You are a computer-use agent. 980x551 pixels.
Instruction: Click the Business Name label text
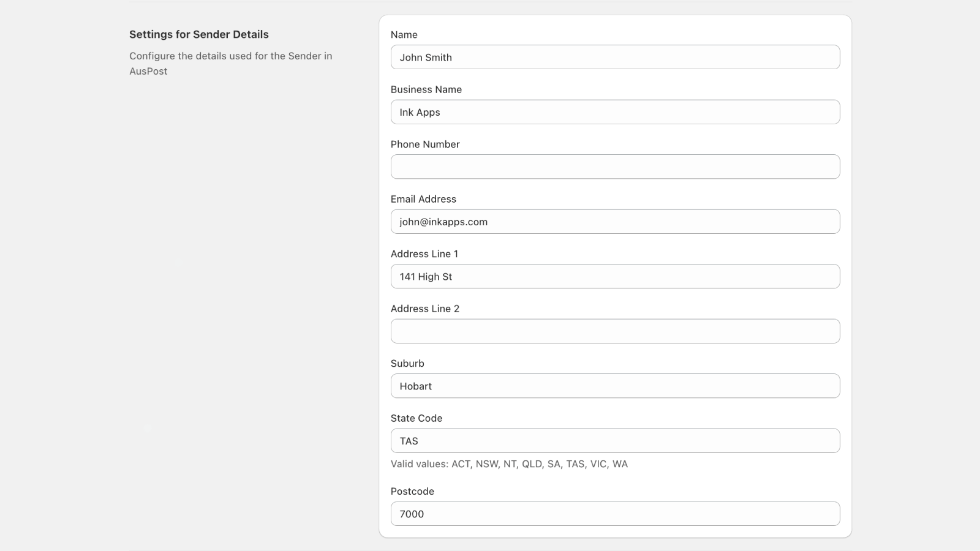(426, 89)
